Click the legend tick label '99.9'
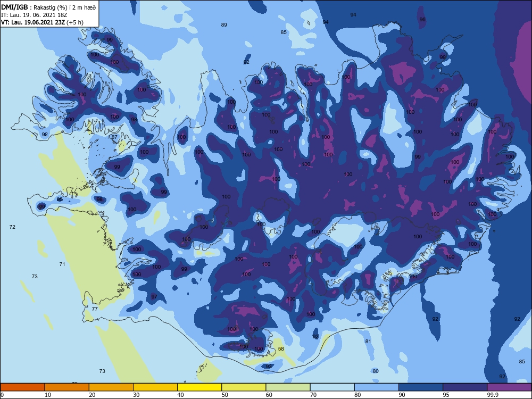Image resolution: width=532 pixels, height=399 pixels. tap(493, 395)
